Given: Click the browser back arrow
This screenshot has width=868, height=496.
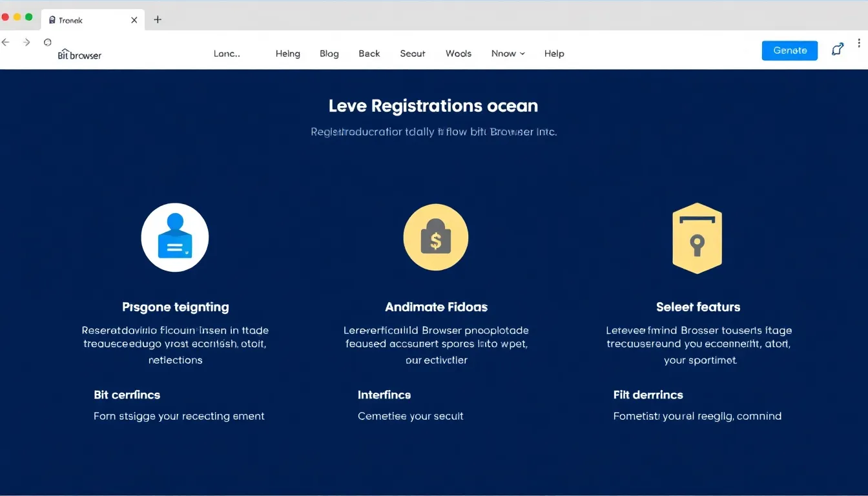Looking at the screenshot, I should [x=6, y=43].
